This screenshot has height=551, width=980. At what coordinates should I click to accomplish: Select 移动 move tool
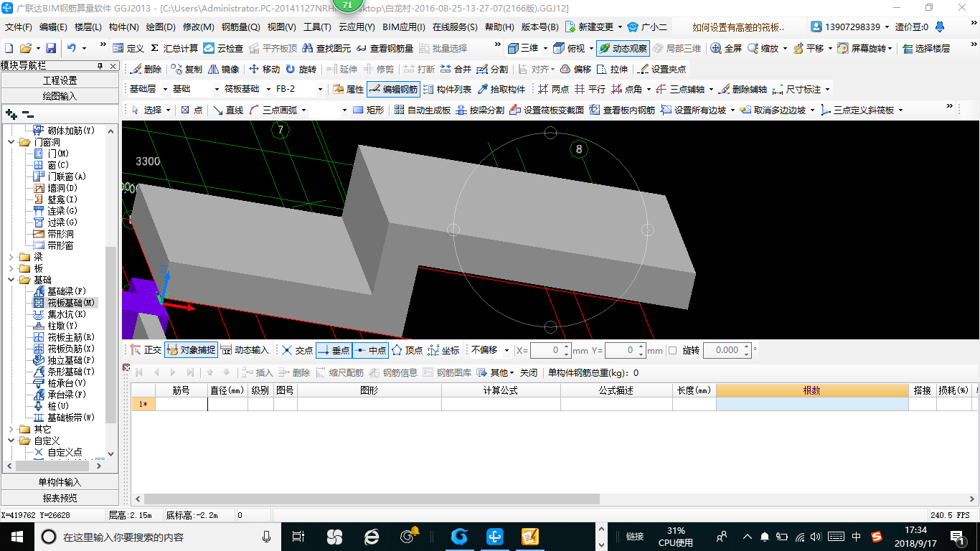[264, 70]
